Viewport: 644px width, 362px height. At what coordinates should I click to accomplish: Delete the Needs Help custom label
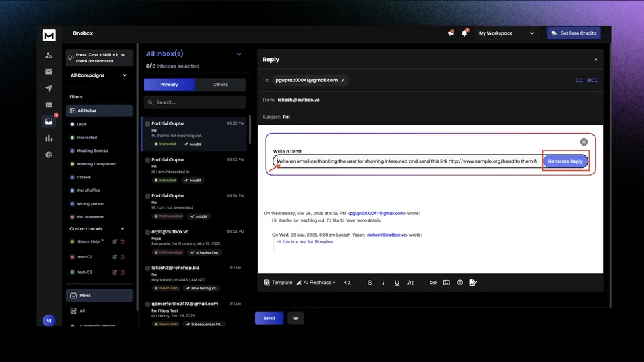123,241
